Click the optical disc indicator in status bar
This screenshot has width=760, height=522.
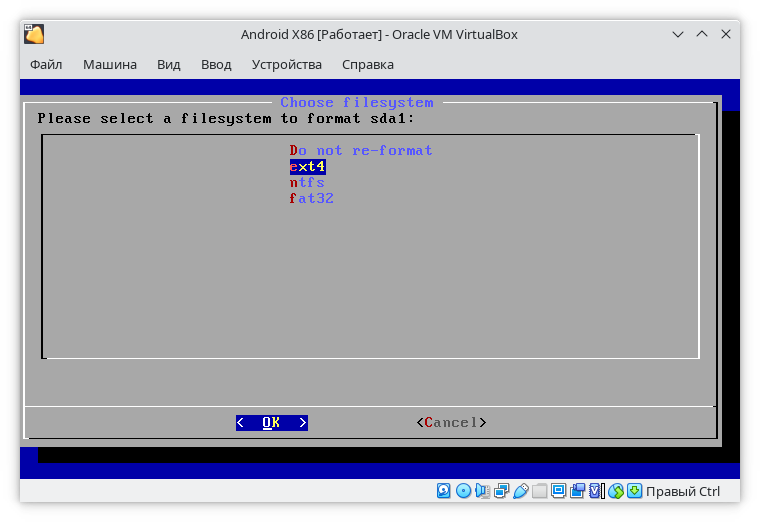click(463, 491)
